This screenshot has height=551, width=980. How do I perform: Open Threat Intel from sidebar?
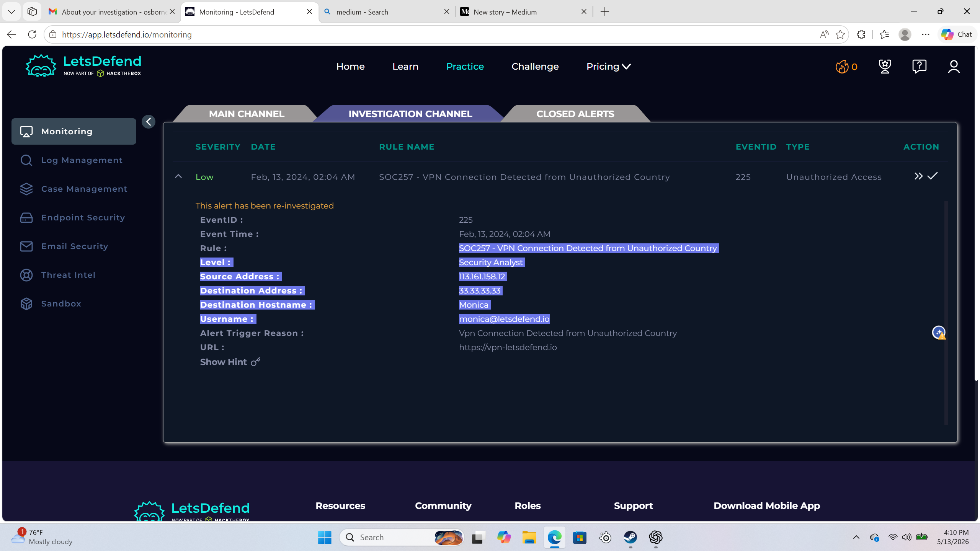pyautogui.click(x=58, y=275)
